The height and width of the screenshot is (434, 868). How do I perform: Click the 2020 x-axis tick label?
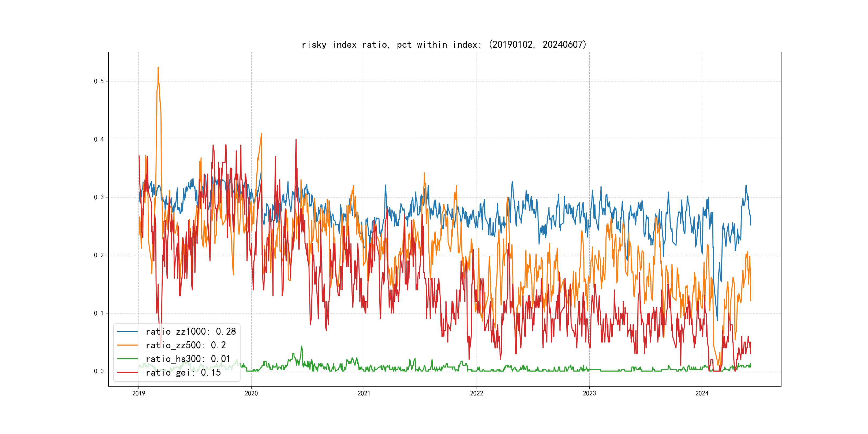[x=251, y=393]
